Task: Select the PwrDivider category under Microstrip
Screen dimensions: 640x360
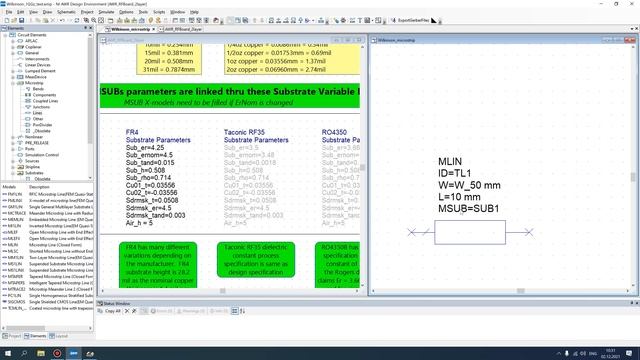Action: 42,125
